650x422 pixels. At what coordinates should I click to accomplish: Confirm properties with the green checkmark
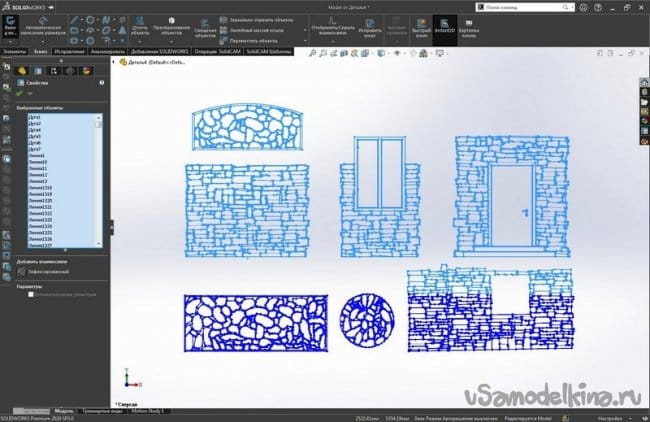(x=19, y=94)
